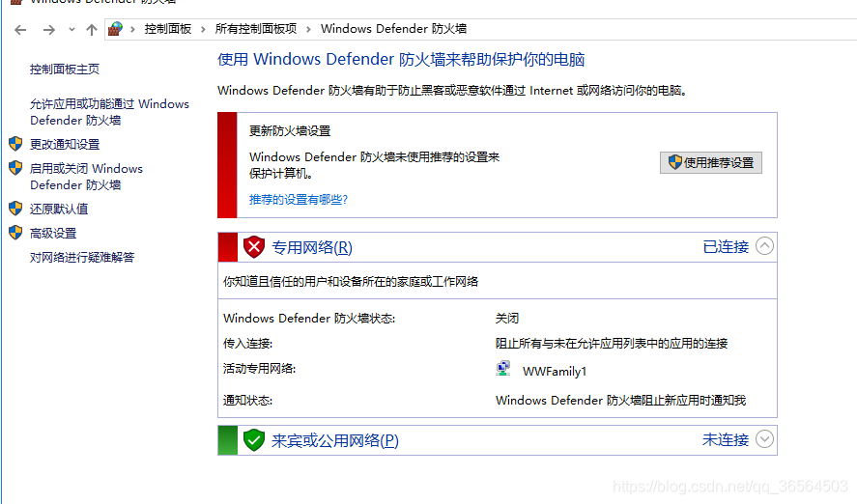Open 对网络进行疑难解答 link

[x=82, y=257]
